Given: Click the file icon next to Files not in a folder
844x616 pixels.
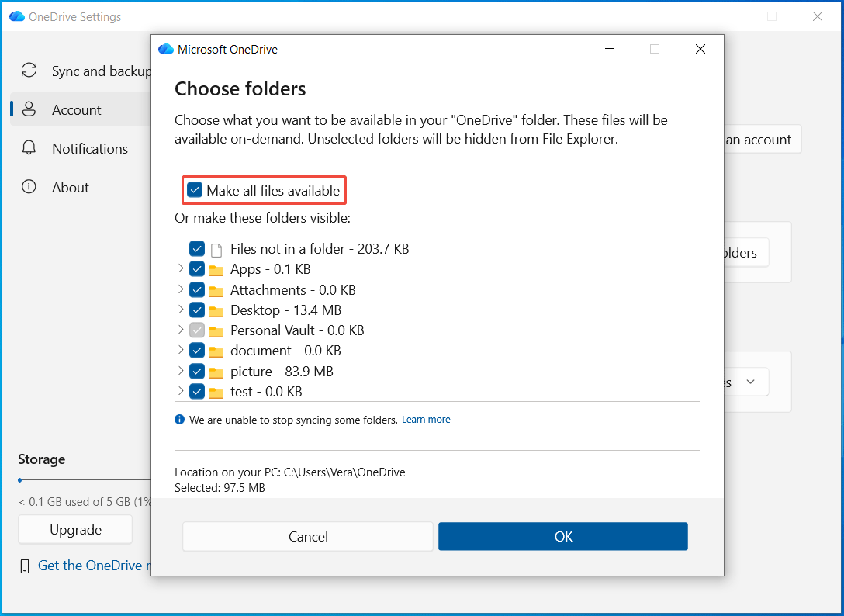Looking at the screenshot, I should 216,248.
